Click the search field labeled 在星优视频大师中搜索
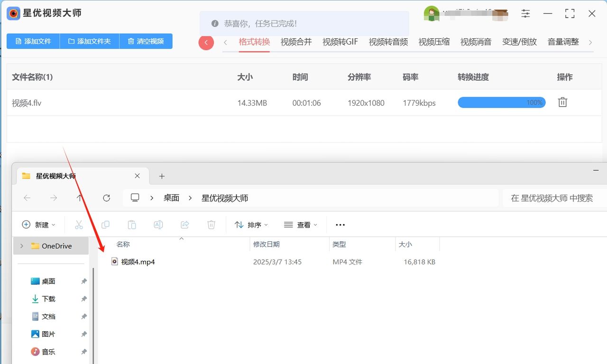This screenshot has width=607, height=364. click(x=553, y=198)
